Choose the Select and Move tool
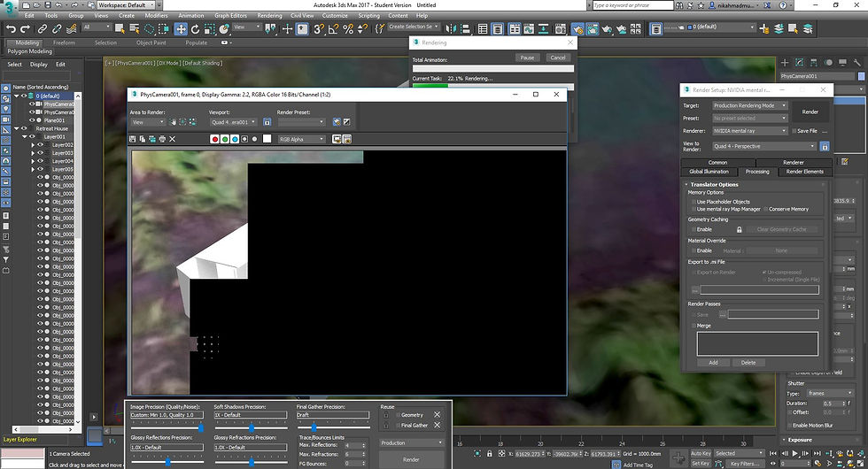The width and height of the screenshot is (868, 469). tap(181, 28)
